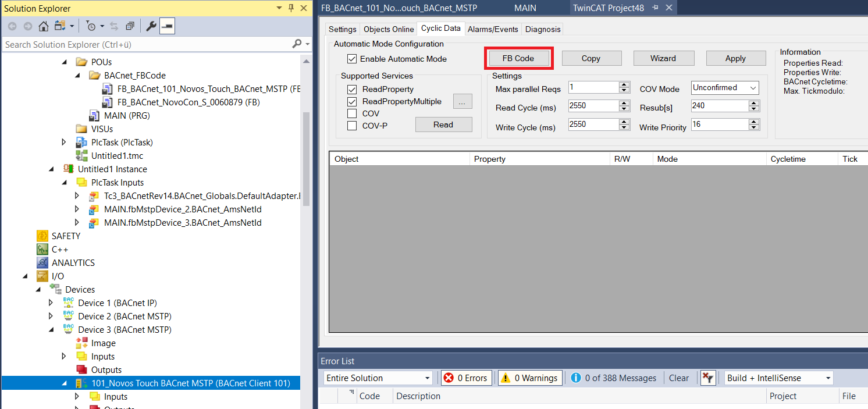Collapse the I/O tree node
Image resolution: width=868 pixels, height=409 pixels.
25,276
